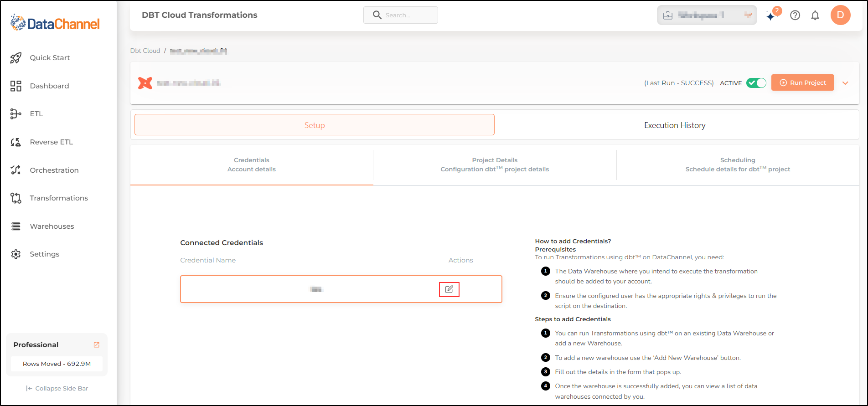Click the Transformations icon
The image size is (868, 406).
pyautogui.click(x=16, y=198)
